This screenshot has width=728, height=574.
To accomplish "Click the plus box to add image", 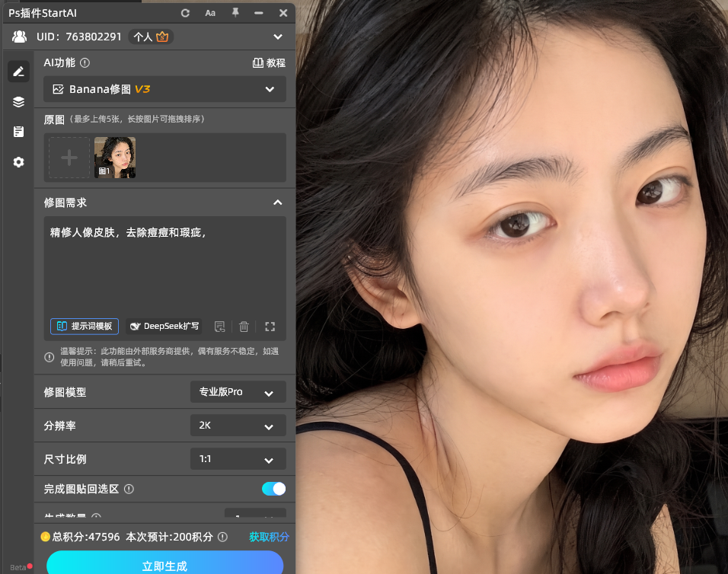I will click(x=69, y=158).
